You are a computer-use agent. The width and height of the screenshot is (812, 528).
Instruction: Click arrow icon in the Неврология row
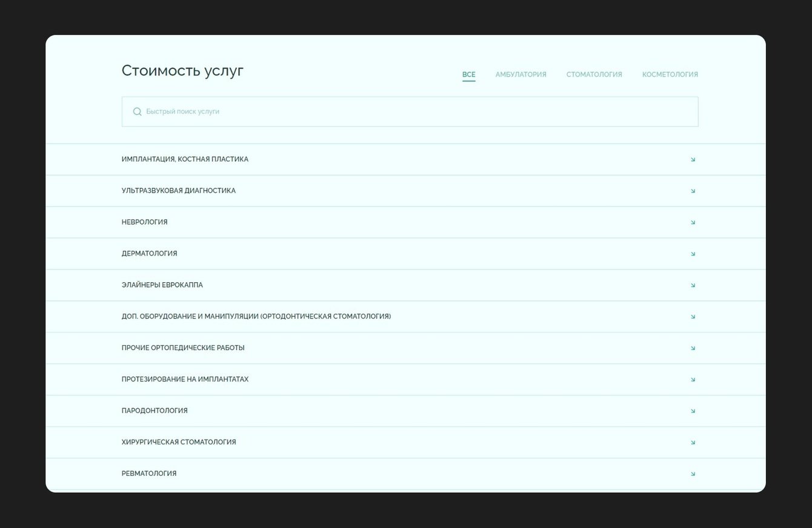(693, 223)
